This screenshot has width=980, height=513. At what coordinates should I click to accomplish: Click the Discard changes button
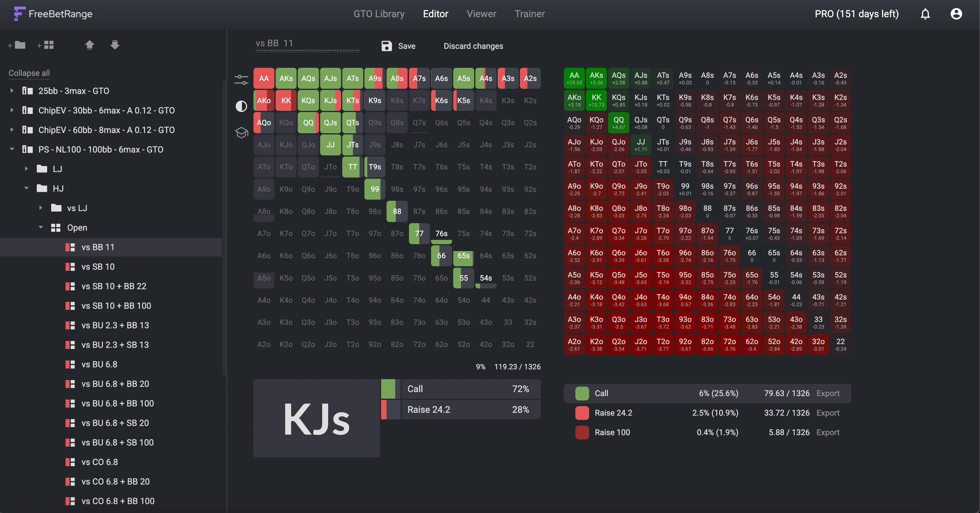[x=473, y=46]
